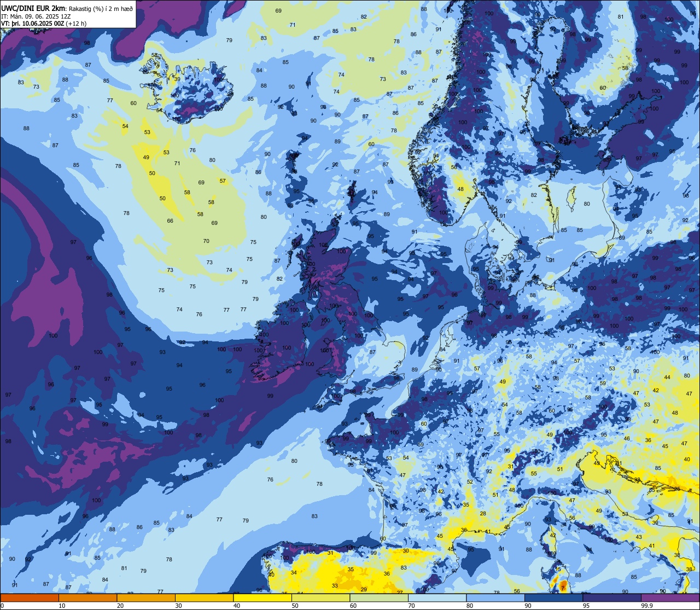Screen dimensions: 700x610
Task: Click the humidity value '15' over Sardinia
Action: click(x=558, y=570)
